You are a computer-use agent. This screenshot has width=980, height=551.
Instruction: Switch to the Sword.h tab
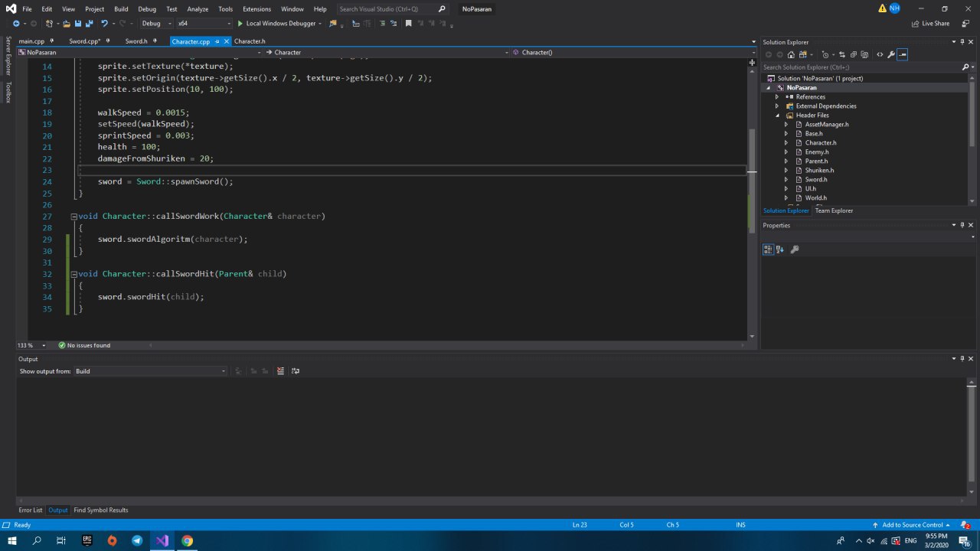pyautogui.click(x=136, y=41)
